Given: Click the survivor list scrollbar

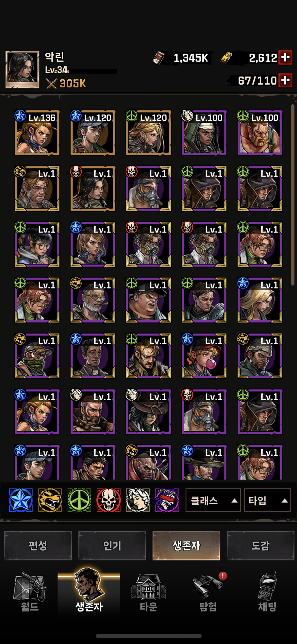Looking at the screenshot, I should click(x=293, y=195).
